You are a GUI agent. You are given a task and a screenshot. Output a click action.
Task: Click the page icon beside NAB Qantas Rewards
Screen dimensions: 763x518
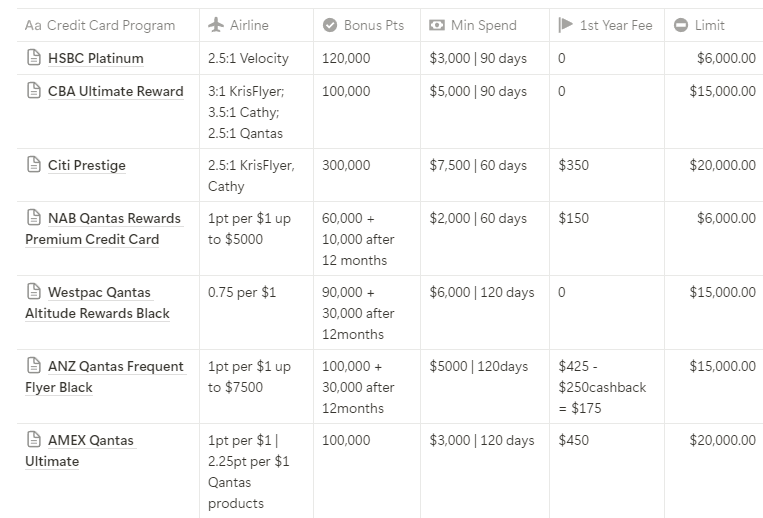33,219
